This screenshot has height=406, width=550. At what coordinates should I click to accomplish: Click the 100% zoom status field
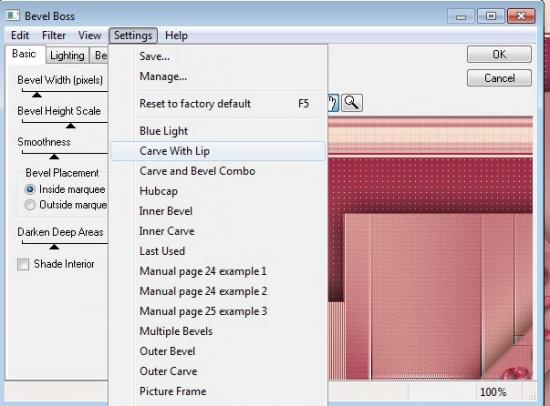(x=493, y=392)
